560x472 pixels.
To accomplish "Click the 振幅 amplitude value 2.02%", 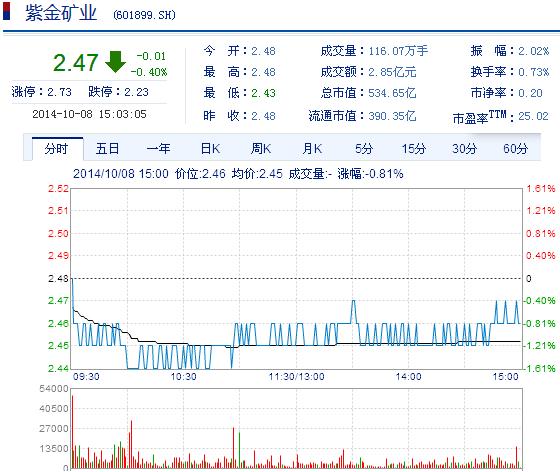I will pyautogui.click(x=534, y=51).
